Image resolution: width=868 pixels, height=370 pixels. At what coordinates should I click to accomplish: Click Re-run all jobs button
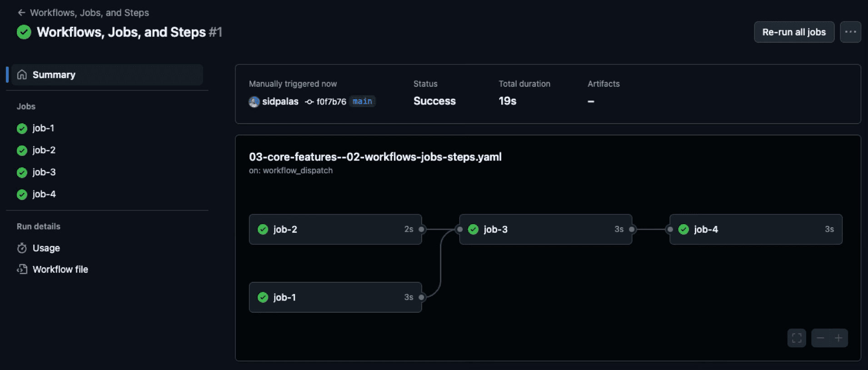[x=793, y=32]
